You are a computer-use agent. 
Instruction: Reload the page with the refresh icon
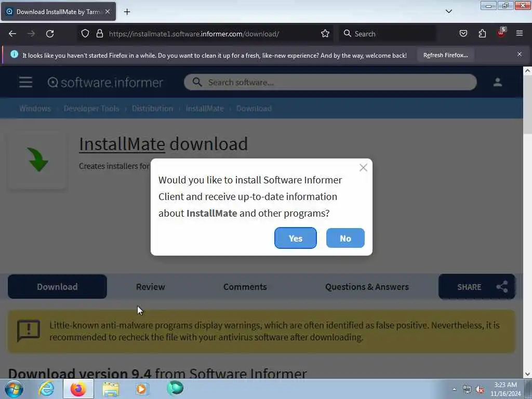(x=50, y=34)
